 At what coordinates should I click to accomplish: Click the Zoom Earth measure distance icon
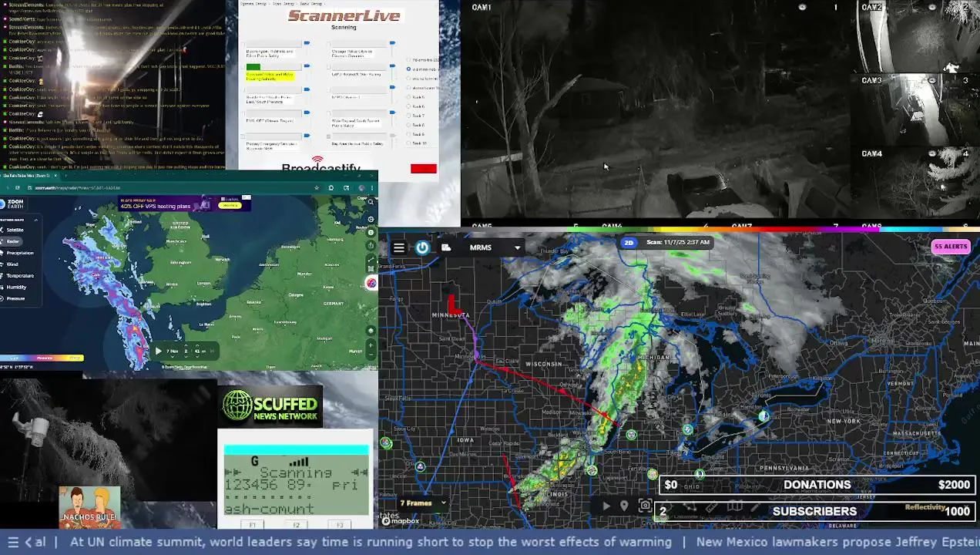pos(371,259)
